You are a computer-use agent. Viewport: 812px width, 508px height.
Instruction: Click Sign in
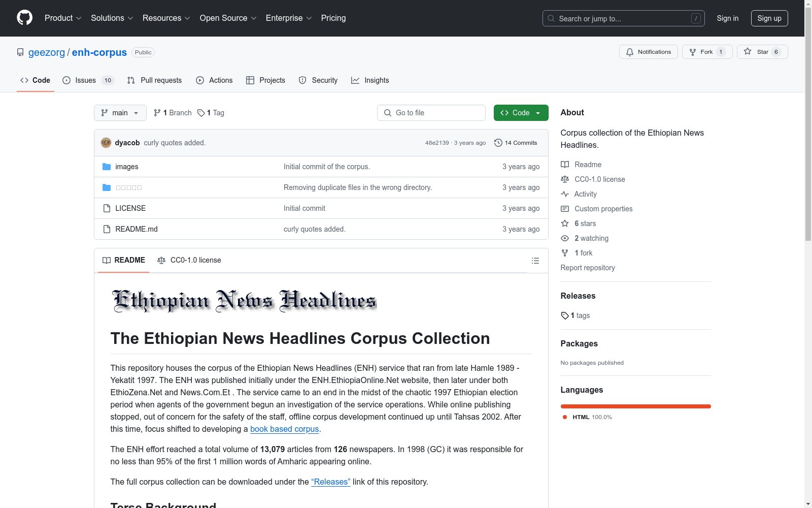coord(728,18)
